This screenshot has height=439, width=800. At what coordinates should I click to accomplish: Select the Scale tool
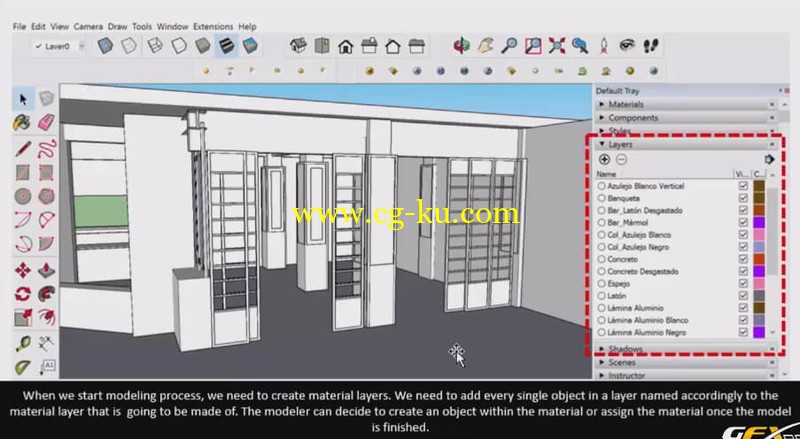[22, 318]
